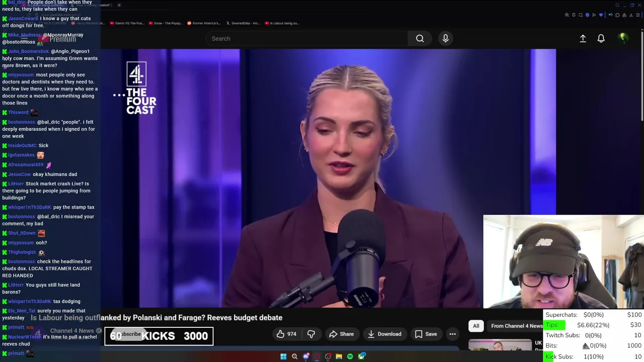
Task: Save the video to a playlist
Action: [x=426, y=334]
